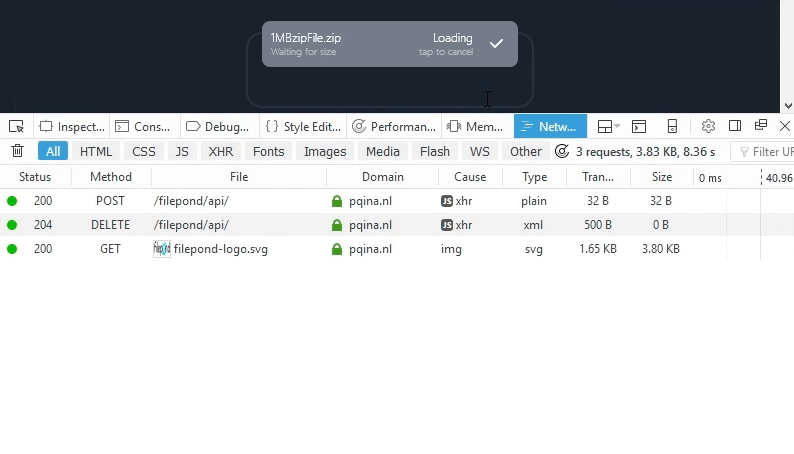This screenshot has width=794, height=454.
Task: Sort by Method column header
Action: (111, 177)
